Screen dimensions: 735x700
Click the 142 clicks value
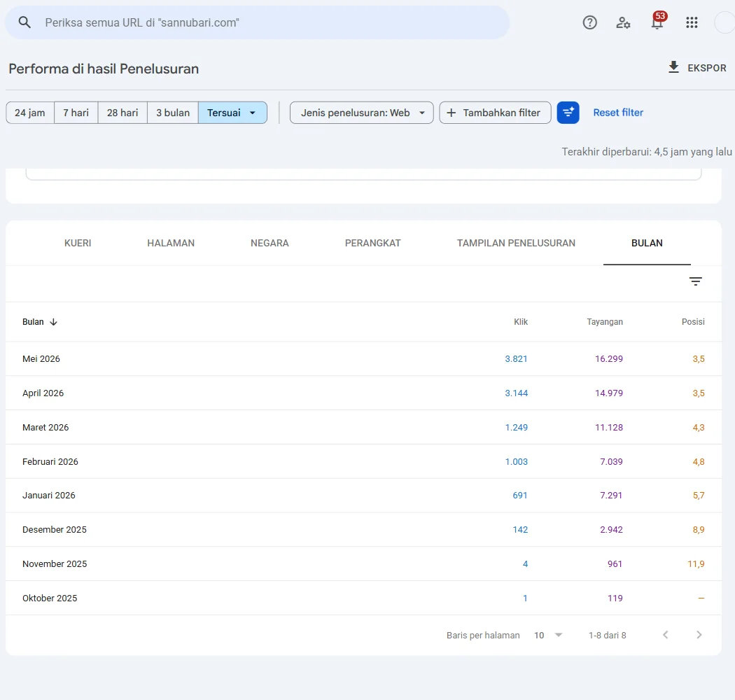pyautogui.click(x=520, y=530)
